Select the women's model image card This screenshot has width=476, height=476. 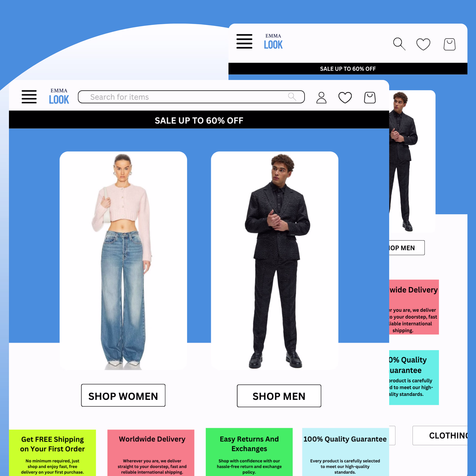[123, 260]
